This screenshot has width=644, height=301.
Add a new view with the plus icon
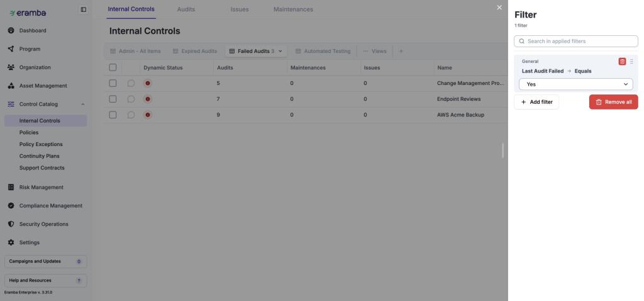tap(401, 52)
